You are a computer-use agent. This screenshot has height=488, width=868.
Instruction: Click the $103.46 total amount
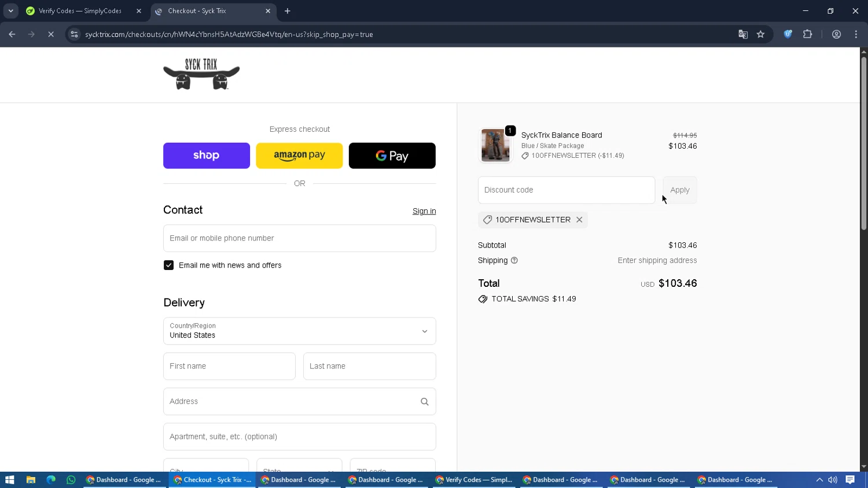678,283
